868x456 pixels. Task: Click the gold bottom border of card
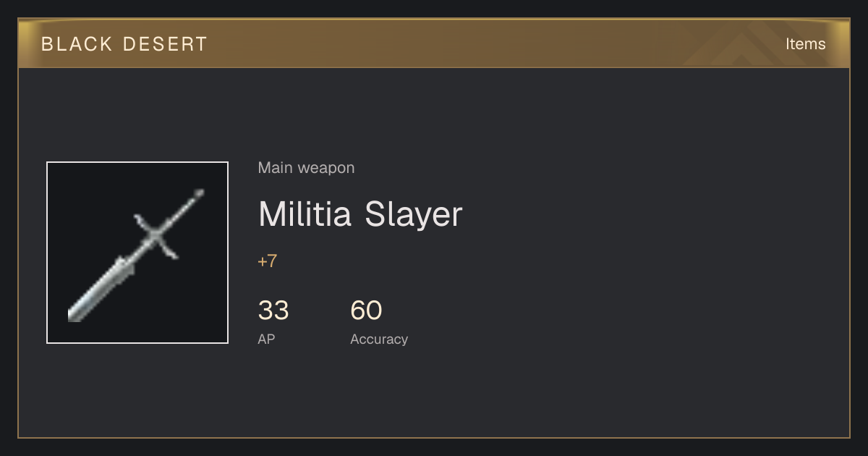pos(434,437)
